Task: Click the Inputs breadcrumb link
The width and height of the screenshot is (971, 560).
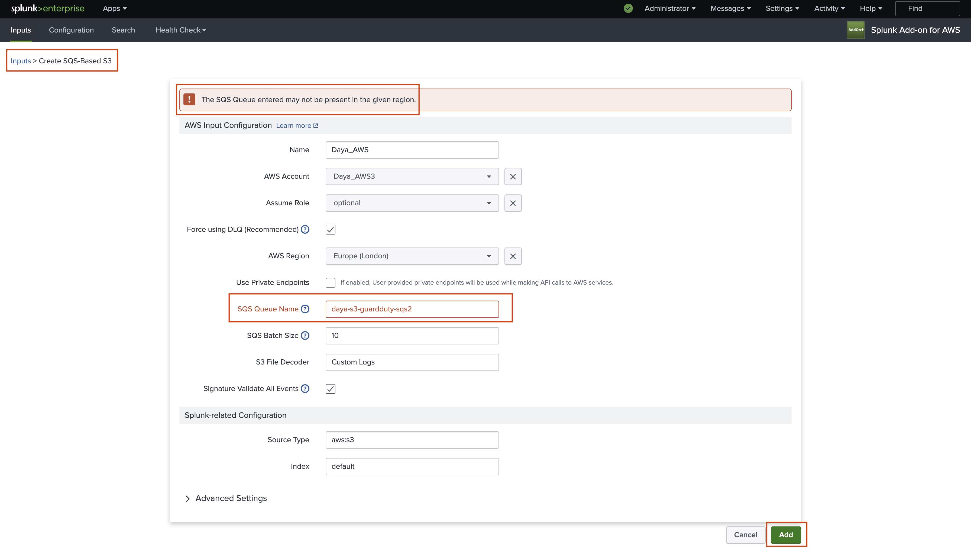Action: 21,61
